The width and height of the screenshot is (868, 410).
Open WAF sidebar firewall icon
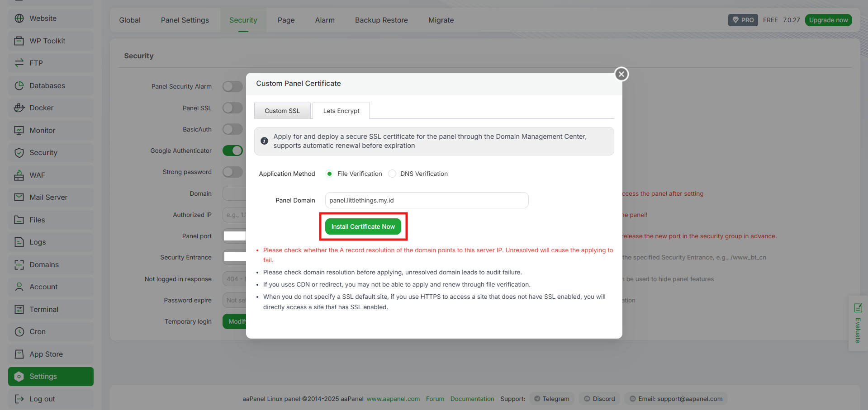(x=19, y=175)
